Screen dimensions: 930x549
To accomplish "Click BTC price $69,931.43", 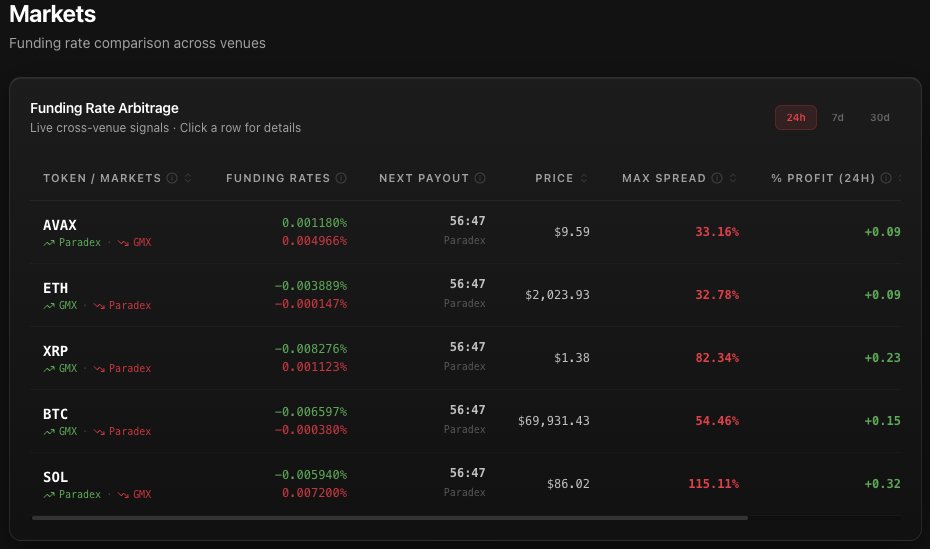I will click(553, 421).
